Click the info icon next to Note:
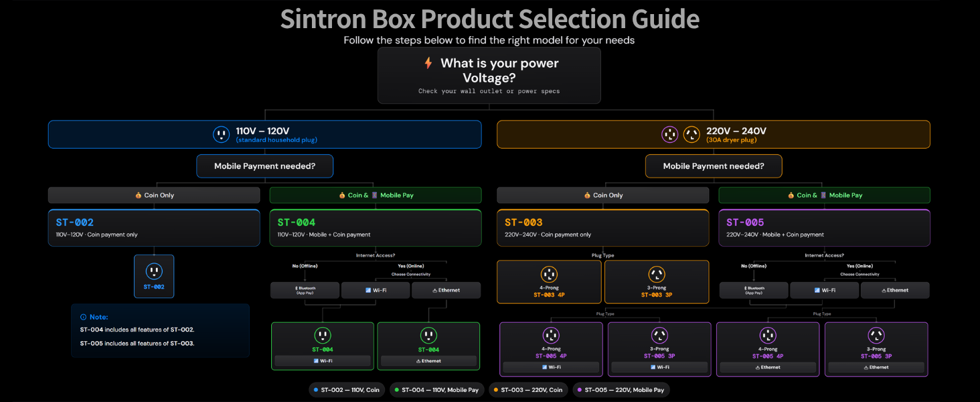The width and height of the screenshot is (980, 402). (x=83, y=317)
